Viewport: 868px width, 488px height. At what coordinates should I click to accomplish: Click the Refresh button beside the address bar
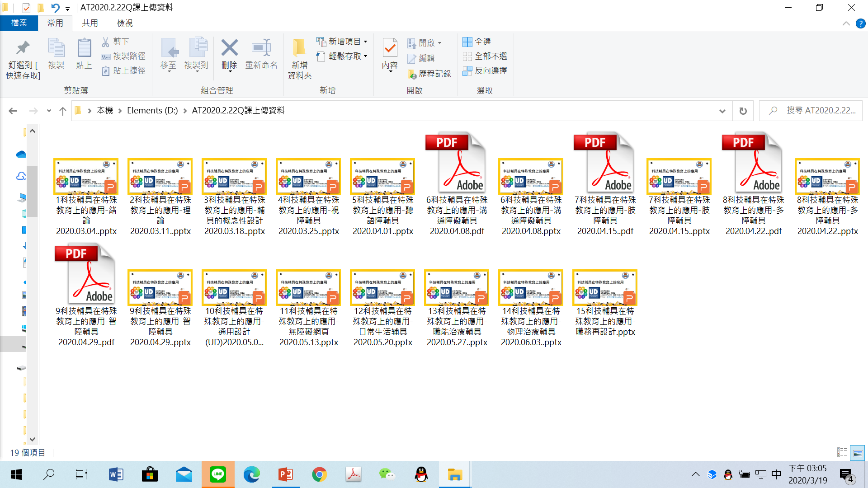point(743,111)
